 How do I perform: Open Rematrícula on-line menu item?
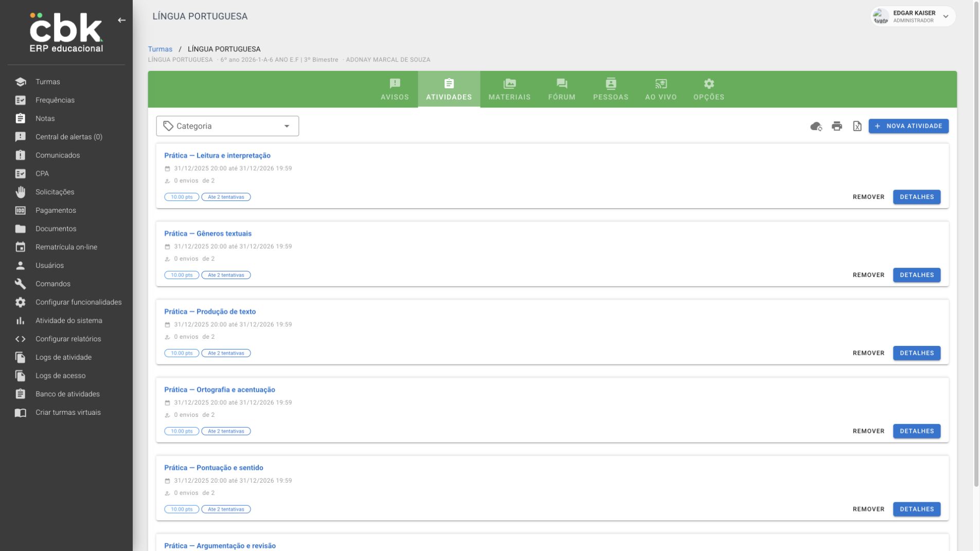pyautogui.click(x=66, y=247)
